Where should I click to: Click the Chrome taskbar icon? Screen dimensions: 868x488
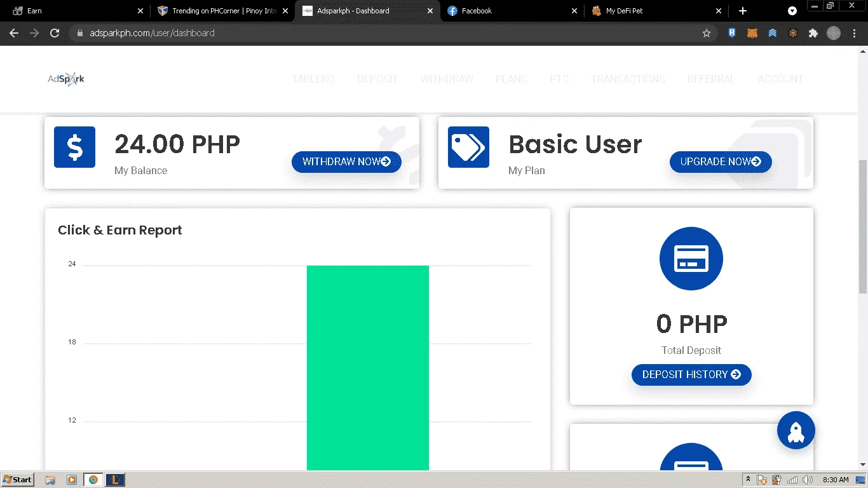pos(93,480)
